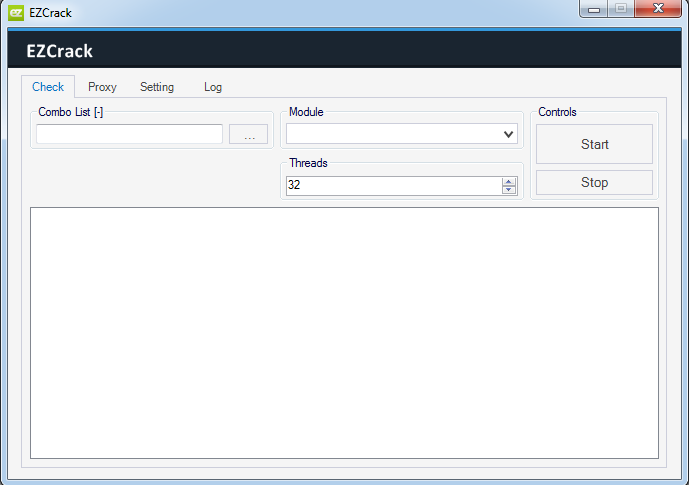The image size is (689, 485).
Task: Increase Threads with the up arrow
Action: 509,182
